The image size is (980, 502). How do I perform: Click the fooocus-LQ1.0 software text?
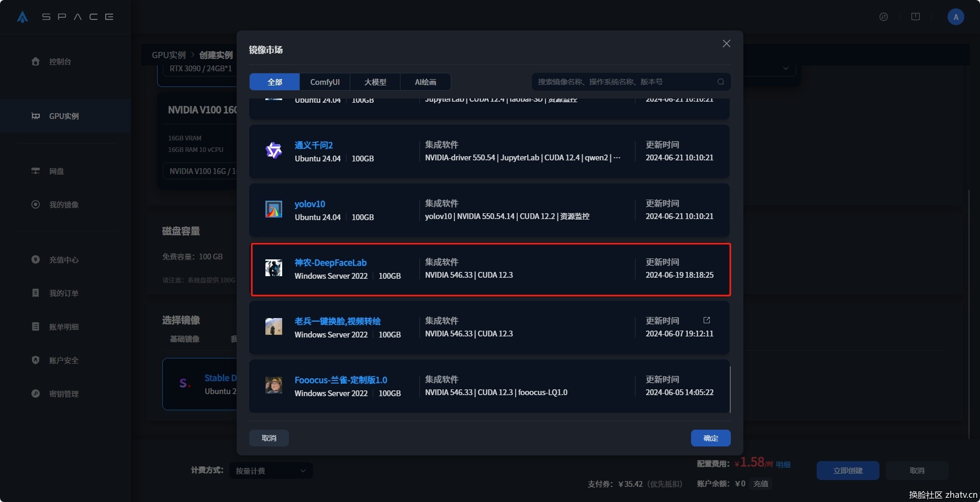click(543, 392)
